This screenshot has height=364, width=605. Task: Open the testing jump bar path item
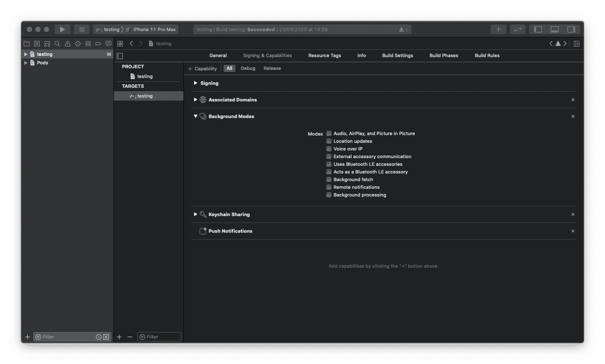tap(160, 43)
